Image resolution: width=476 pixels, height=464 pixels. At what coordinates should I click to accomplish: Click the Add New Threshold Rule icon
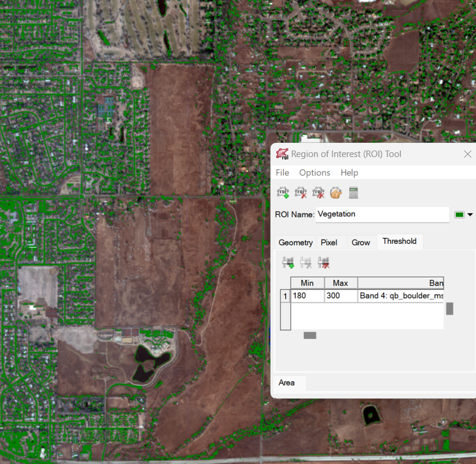[x=289, y=262]
